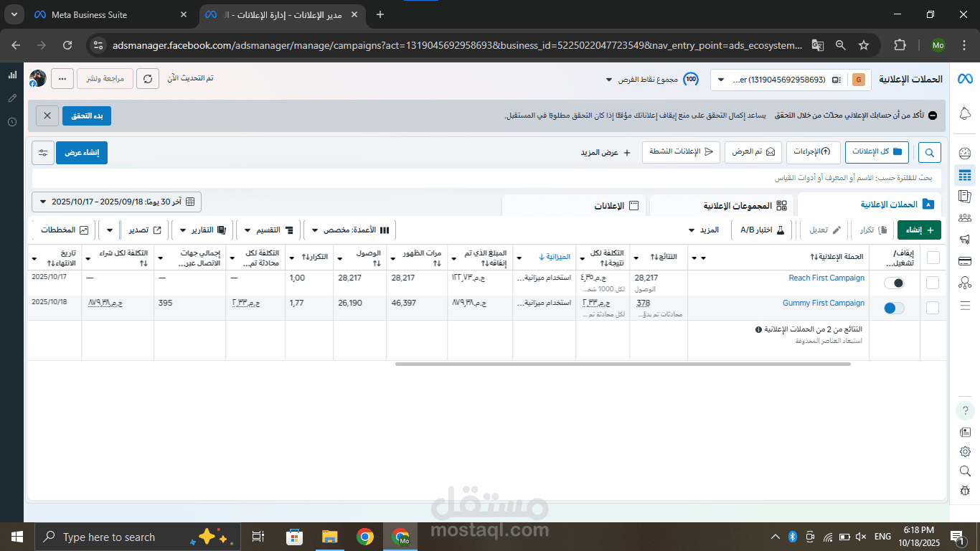Select الإعلانات النشطة filter chip
Screen dimensions: 980x551
coord(682,152)
